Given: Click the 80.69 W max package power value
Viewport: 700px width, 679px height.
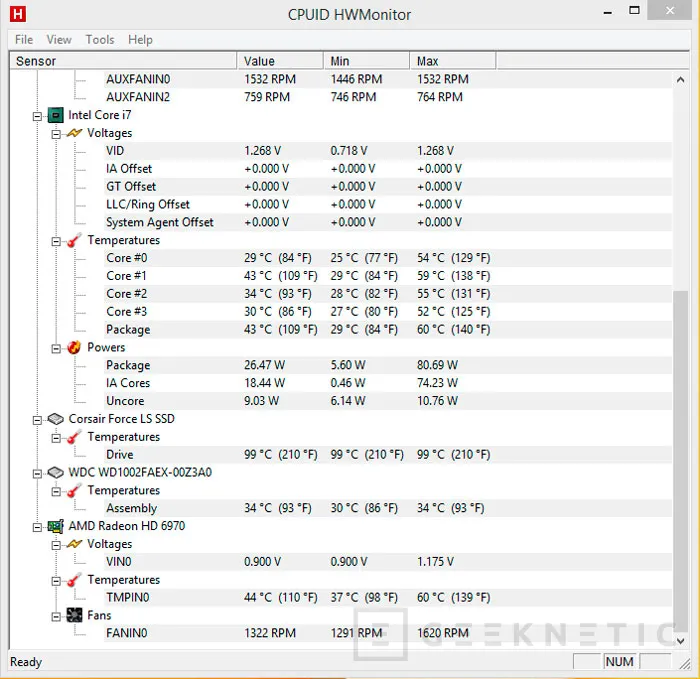Looking at the screenshot, I should tap(437, 365).
